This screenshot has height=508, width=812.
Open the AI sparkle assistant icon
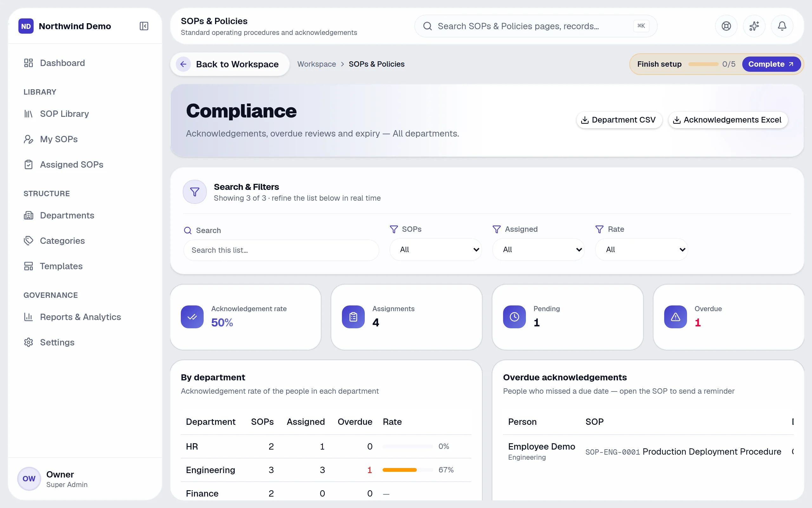pos(754,26)
